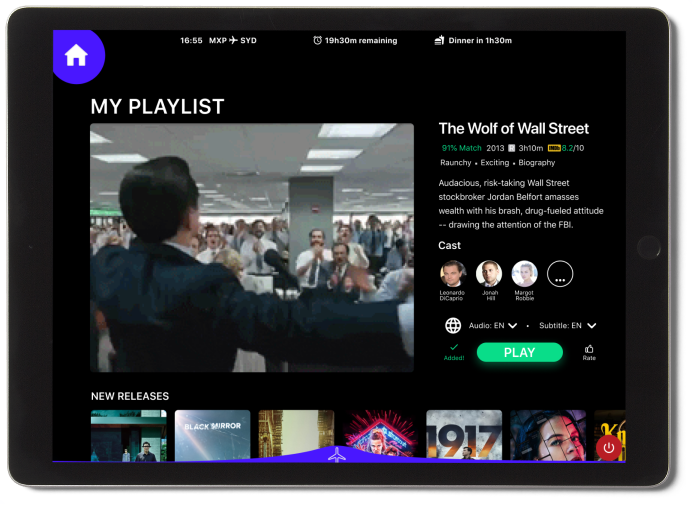The height and width of the screenshot is (505, 693).
Task: Click the Biography genre tag
Action: [x=537, y=163]
